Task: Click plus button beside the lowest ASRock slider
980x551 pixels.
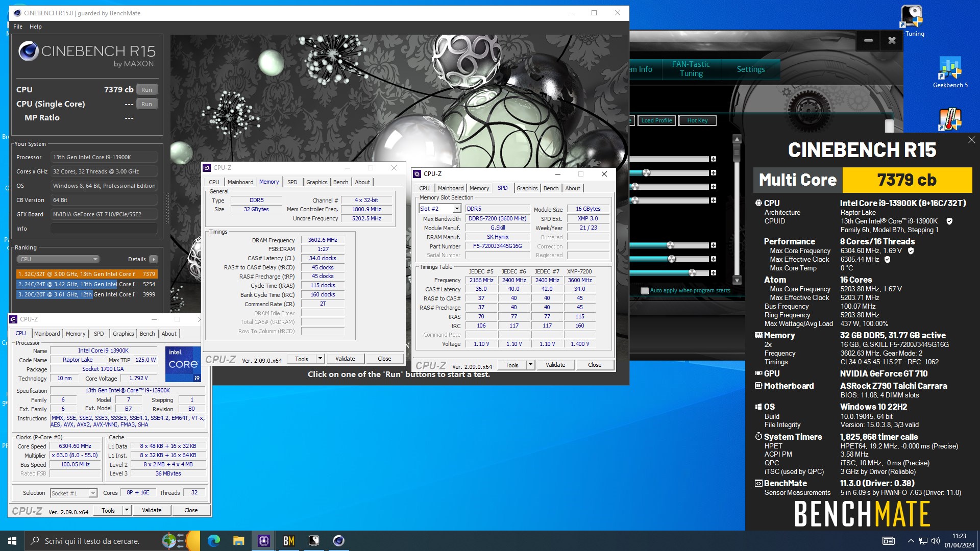Action: click(713, 273)
